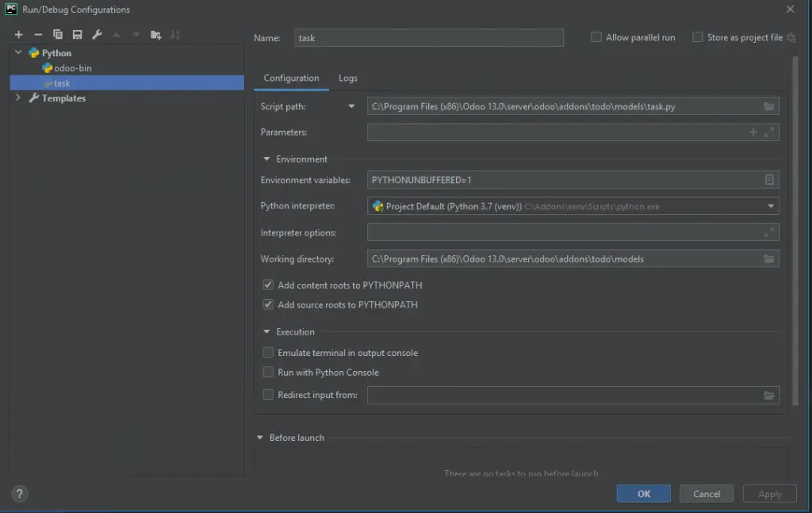Open the Python interpreter dropdown
Image resolution: width=812 pixels, height=513 pixels.
[x=768, y=206]
